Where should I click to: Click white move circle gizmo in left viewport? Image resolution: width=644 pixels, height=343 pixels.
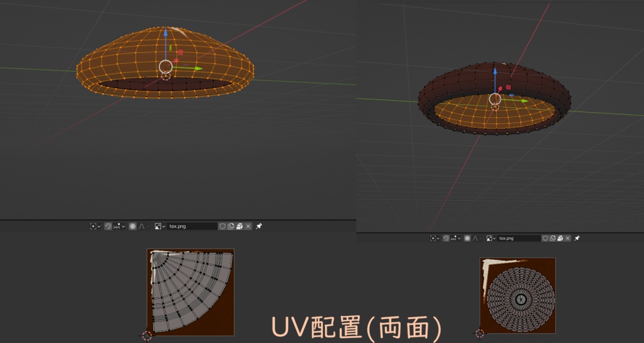tap(165, 67)
